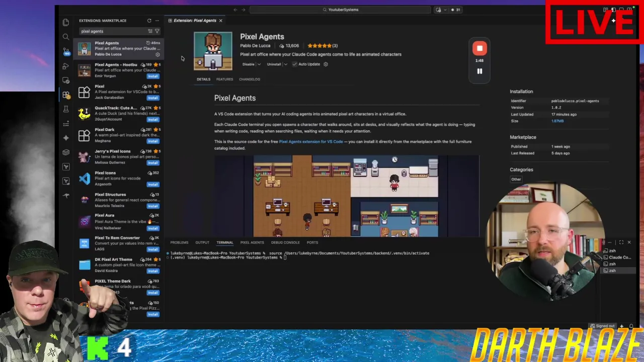Go back with the title bar arrow
The width and height of the screenshot is (644, 362).
[235, 10]
